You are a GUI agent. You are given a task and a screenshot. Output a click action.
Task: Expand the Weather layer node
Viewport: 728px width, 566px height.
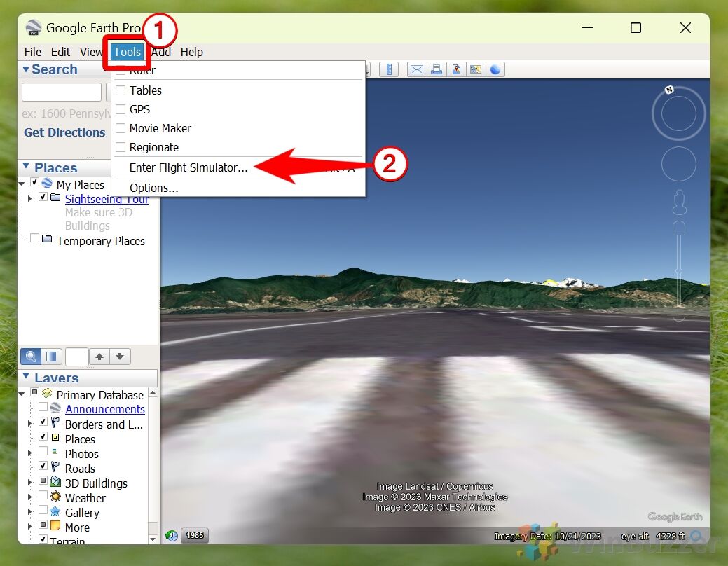pyautogui.click(x=29, y=497)
